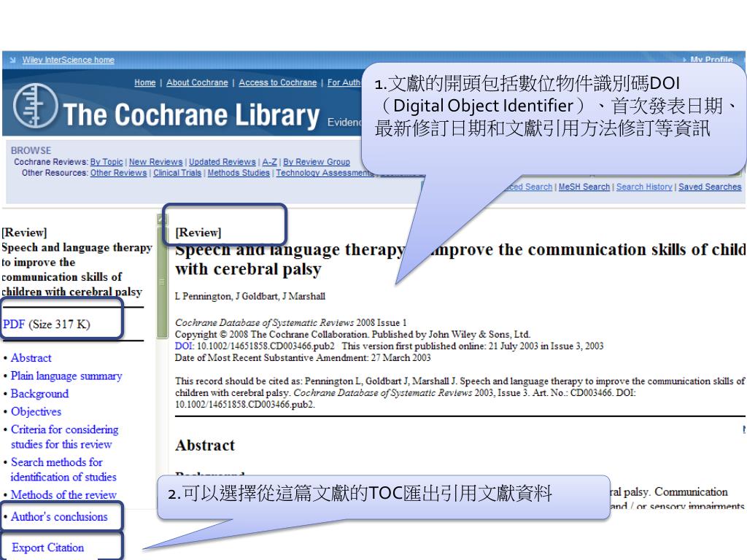Click Date of Most Recent Substantive Amendment line
Image resolution: width=747 pixels, height=560 pixels.
click(303, 357)
